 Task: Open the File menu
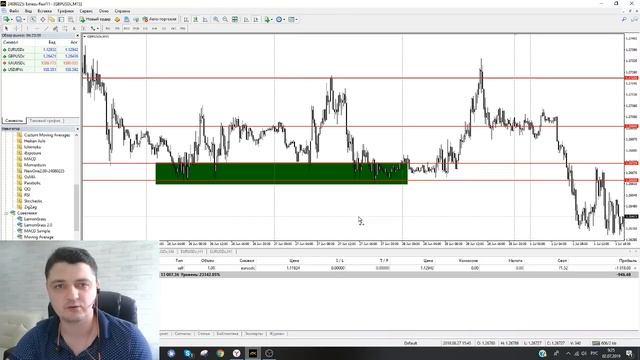point(13,11)
